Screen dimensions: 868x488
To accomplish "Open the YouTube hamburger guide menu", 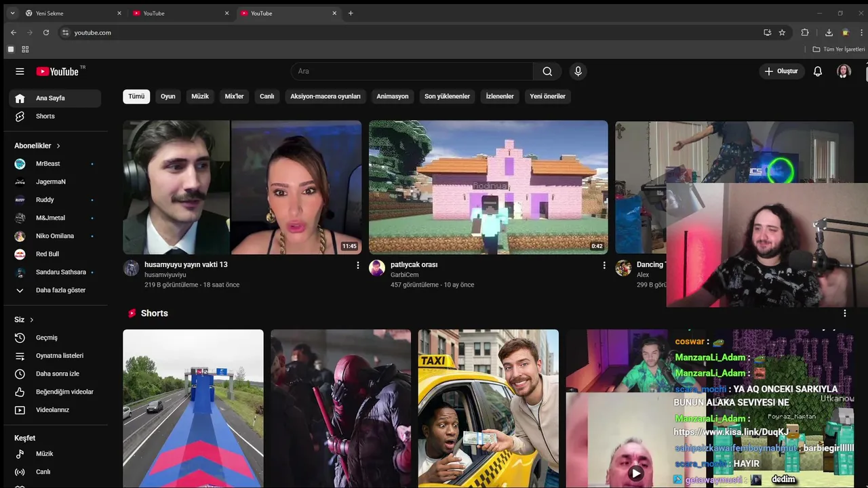I will pos(20,71).
